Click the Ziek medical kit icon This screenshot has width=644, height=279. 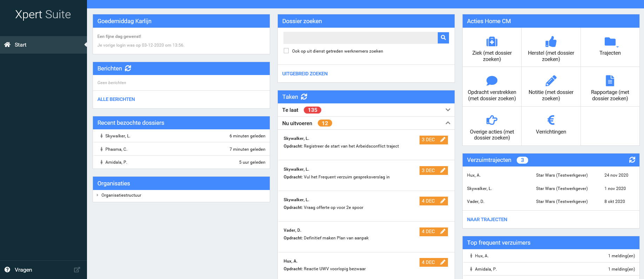(x=492, y=42)
